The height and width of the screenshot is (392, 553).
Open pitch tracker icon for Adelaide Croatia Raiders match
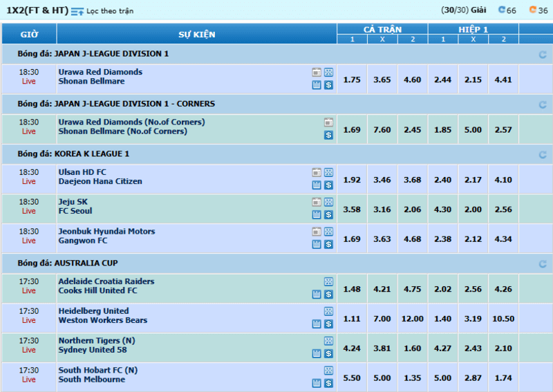[329, 282]
